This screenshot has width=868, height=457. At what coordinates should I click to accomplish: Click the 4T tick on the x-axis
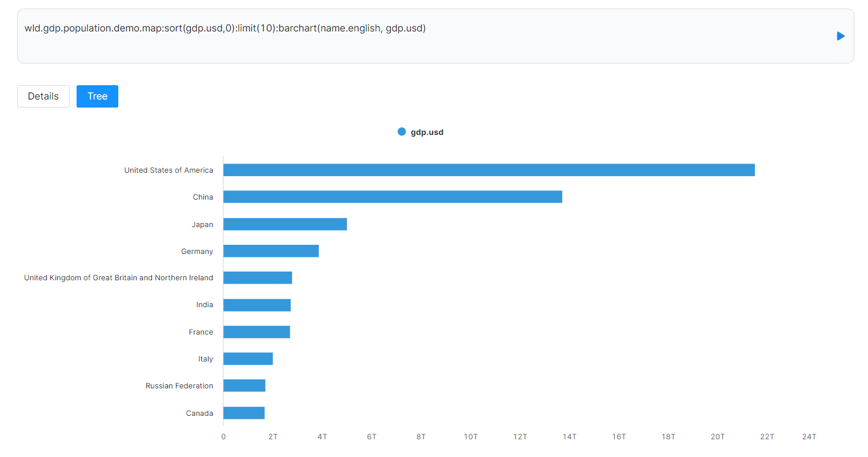322,436
